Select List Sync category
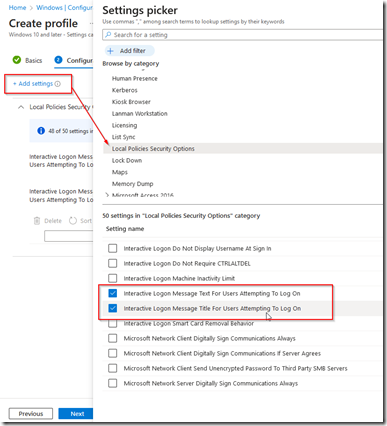 point(124,137)
